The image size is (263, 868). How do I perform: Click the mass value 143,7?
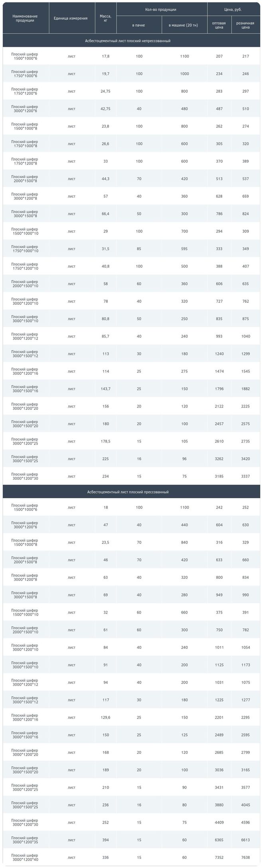pyautogui.click(x=105, y=389)
